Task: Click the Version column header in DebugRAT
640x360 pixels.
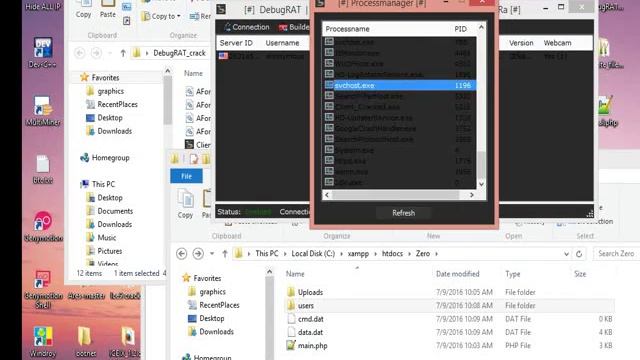Action: 521,43
